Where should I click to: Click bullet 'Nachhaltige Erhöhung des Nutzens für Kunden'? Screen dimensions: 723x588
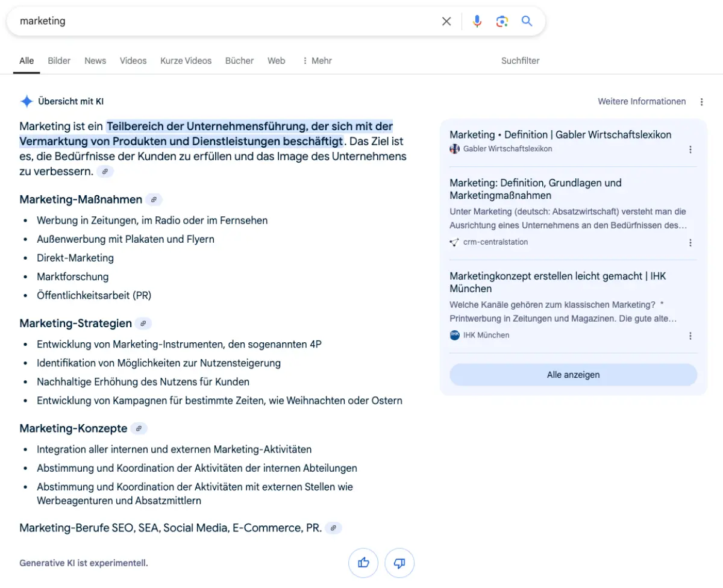(143, 382)
